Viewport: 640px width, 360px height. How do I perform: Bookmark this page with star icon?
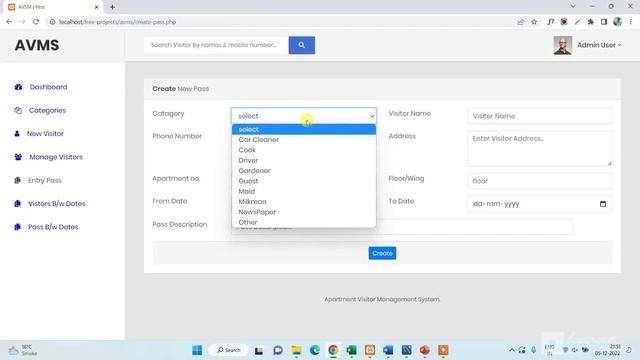[x=534, y=22]
